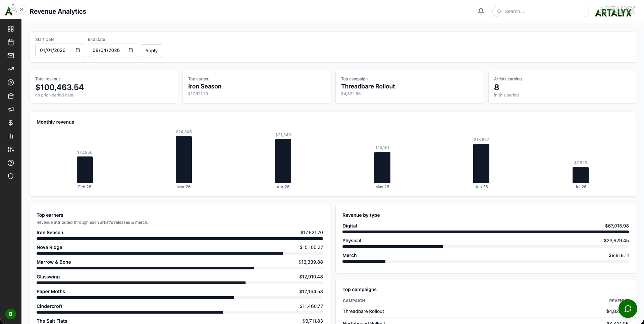Open the shield security icon in sidebar

tap(11, 176)
